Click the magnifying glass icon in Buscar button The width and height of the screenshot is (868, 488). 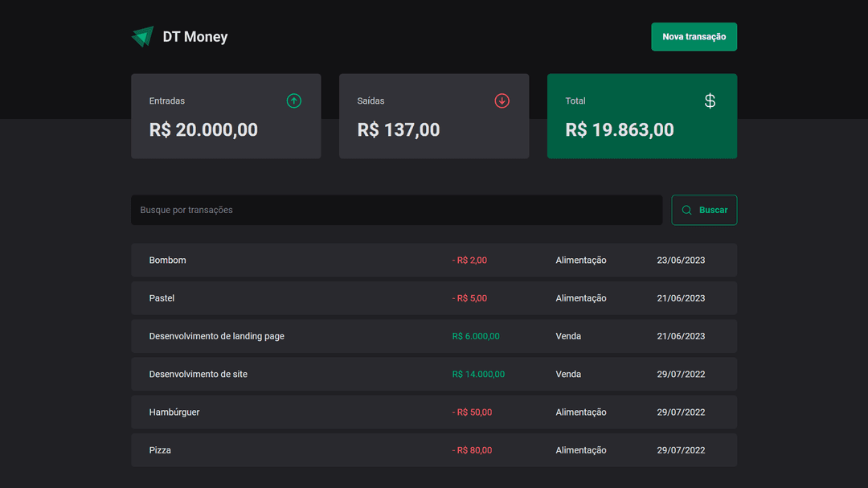[x=686, y=210]
